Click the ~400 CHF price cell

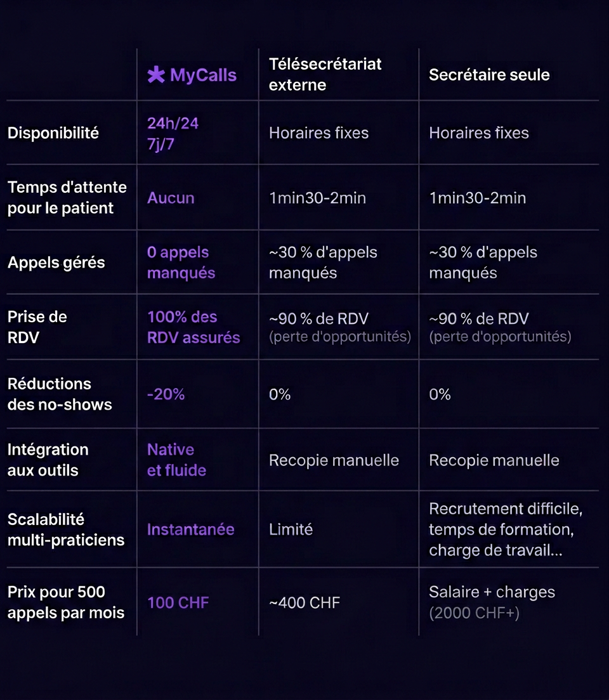click(x=304, y=602)
